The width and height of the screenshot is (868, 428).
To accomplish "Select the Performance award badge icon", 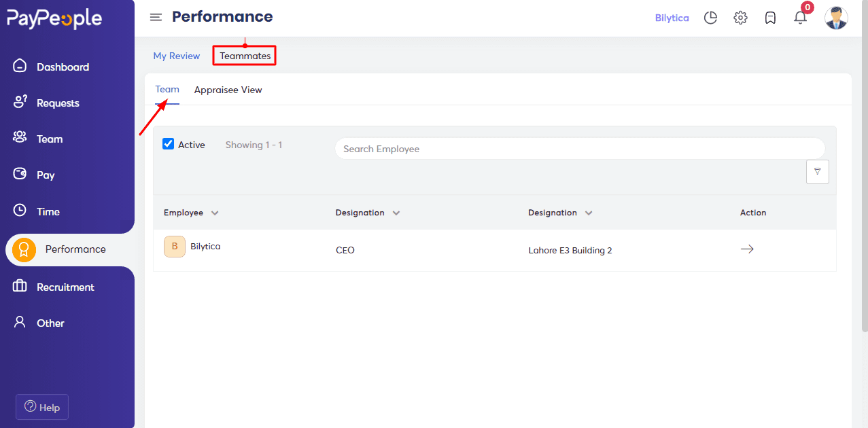I will [x=24, y=249].
